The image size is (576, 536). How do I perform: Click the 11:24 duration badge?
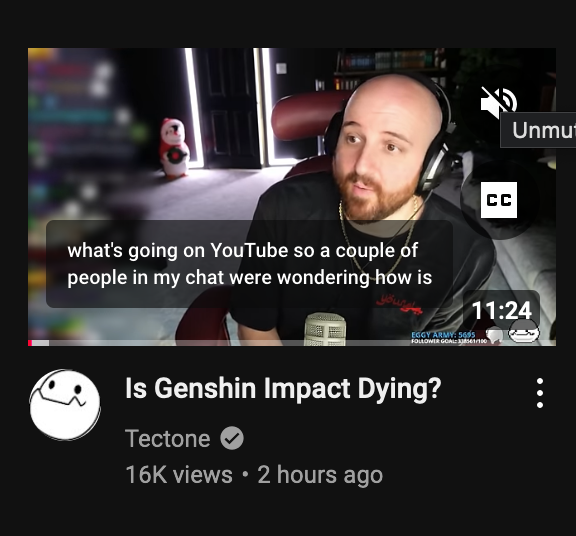click(x=501, y=311)
